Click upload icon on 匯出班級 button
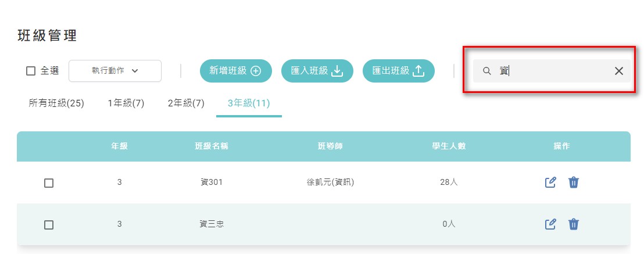644x254 pixels. coord(418,71)
